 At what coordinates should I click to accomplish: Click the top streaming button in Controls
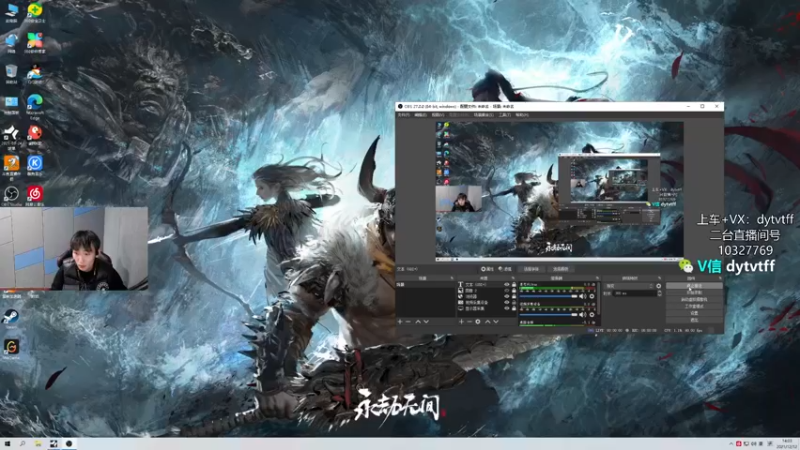click(x=694, y=286)
